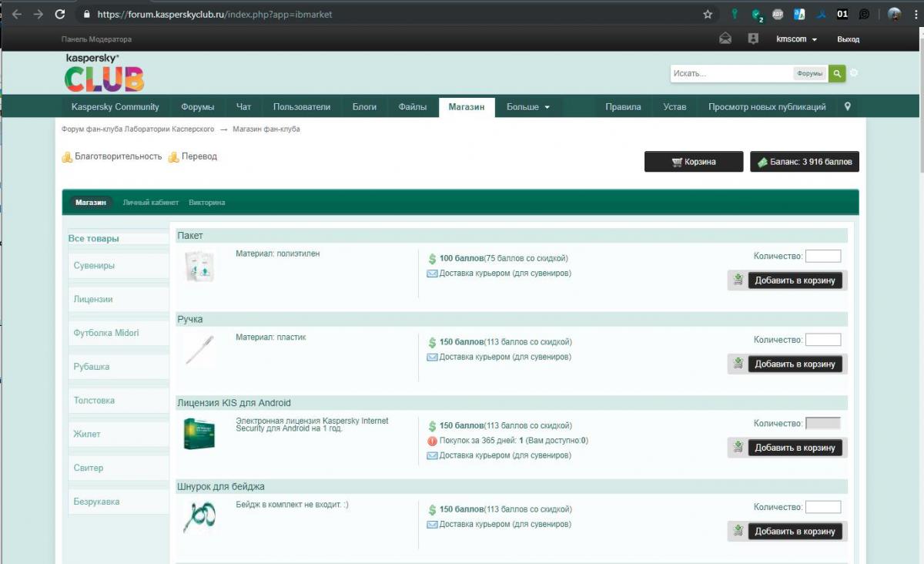The image size is (924, 564).
Task: Open the messages envelope icon
Action: 725,39
